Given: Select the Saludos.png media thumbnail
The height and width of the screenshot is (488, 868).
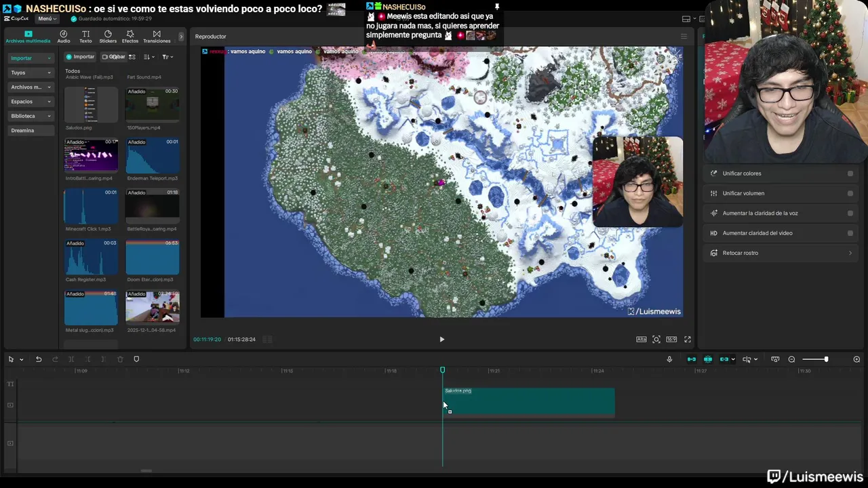Looking at the screenshot, I should tap(91, 104).
